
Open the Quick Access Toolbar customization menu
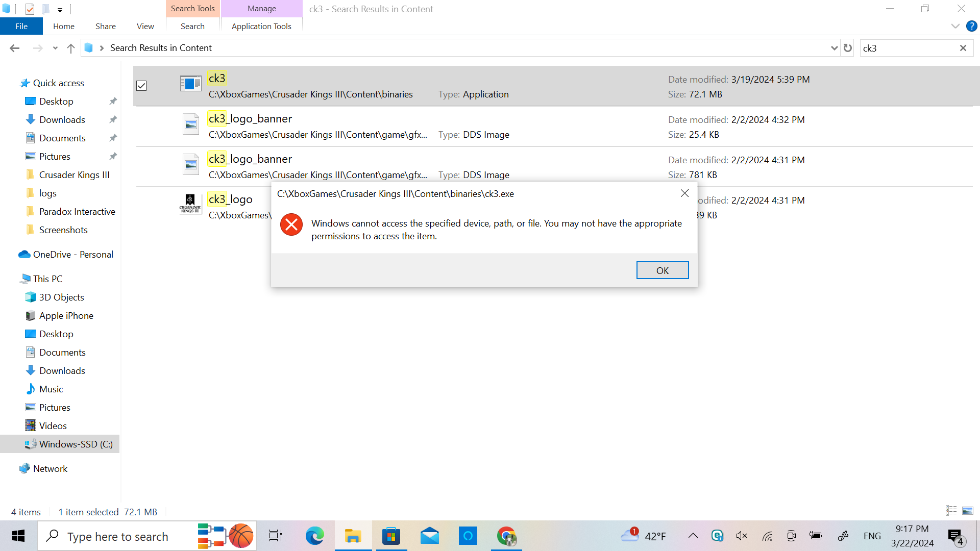[x=60, y=9]
